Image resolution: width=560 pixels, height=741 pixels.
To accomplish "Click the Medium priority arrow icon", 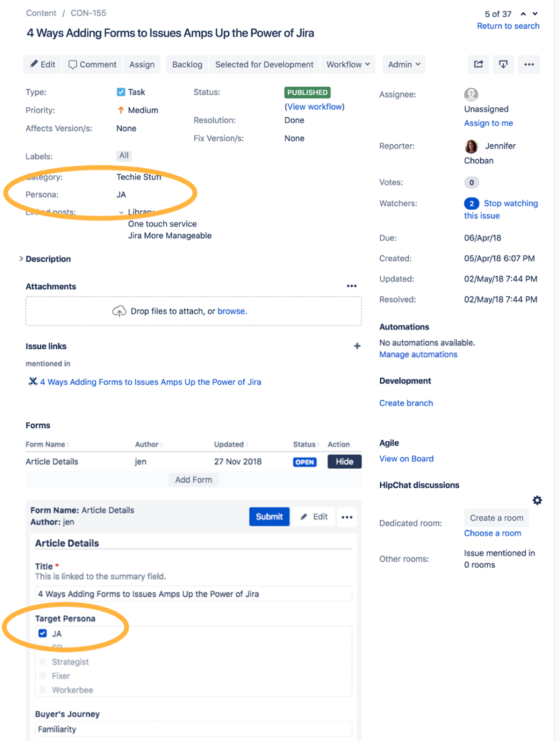I will pyautogui.click(x=121, y=110).
